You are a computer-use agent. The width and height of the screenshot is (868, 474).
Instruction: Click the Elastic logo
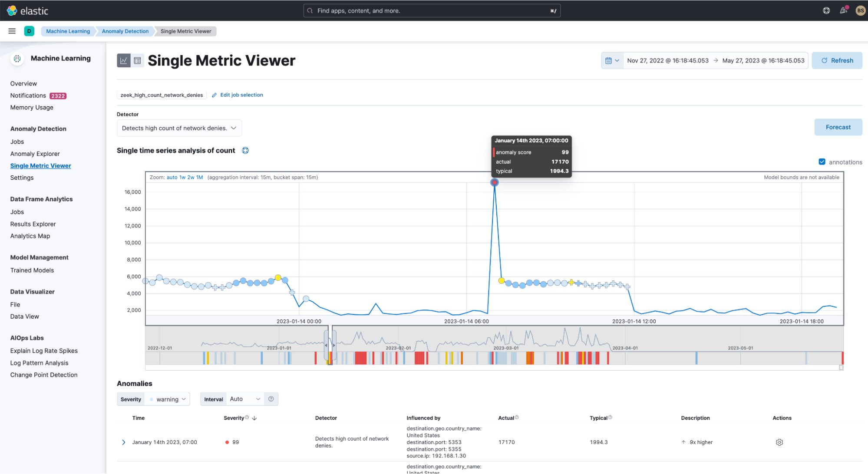point(27,11)
